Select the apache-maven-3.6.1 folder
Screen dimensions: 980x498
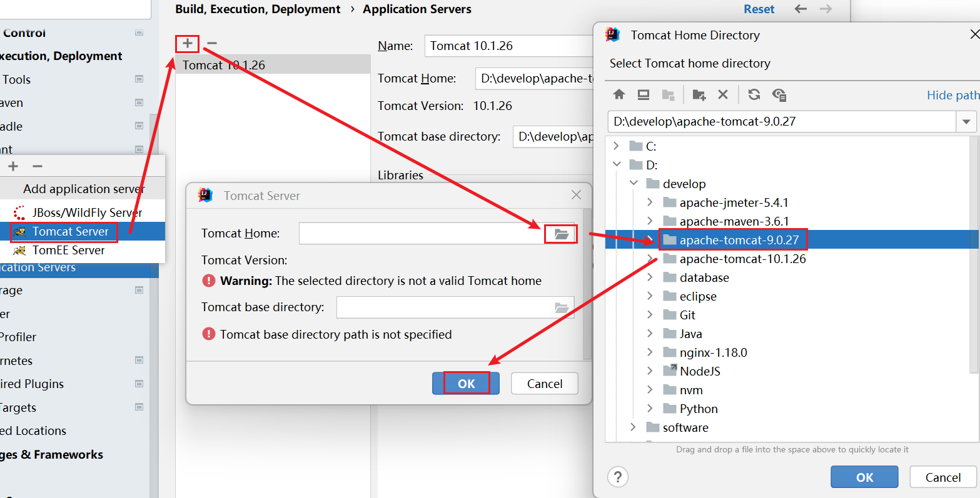[x=734, y=221]
